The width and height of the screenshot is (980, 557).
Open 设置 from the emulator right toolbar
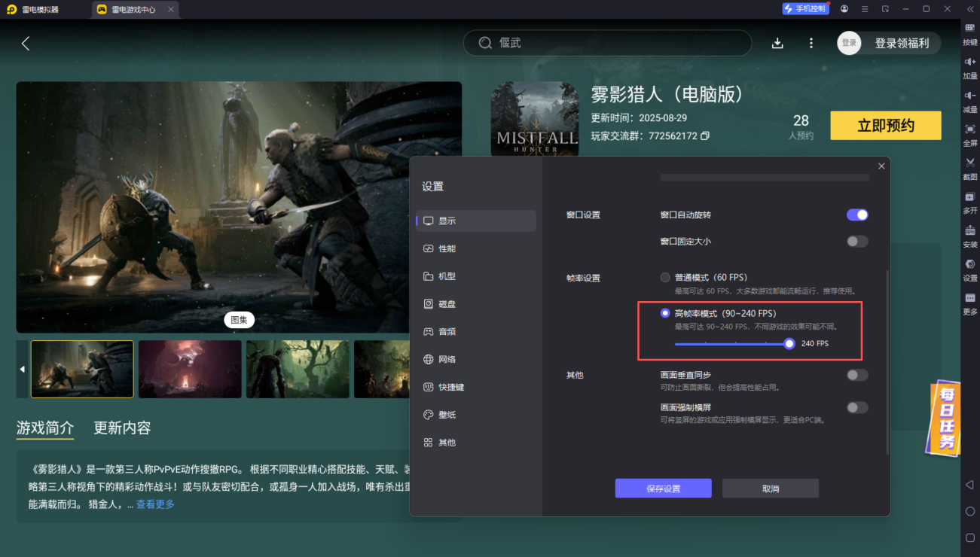click(970, 269)
